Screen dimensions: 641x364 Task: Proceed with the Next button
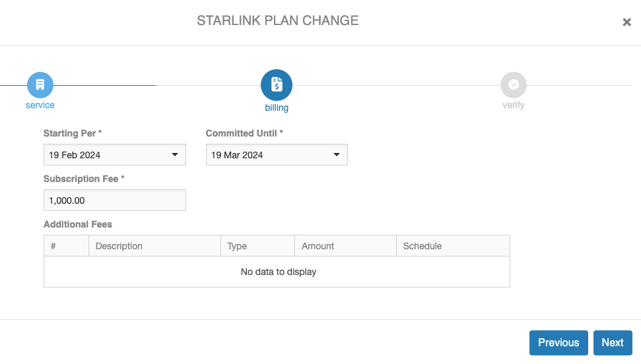pyautogui.click(x=612, y=343)
